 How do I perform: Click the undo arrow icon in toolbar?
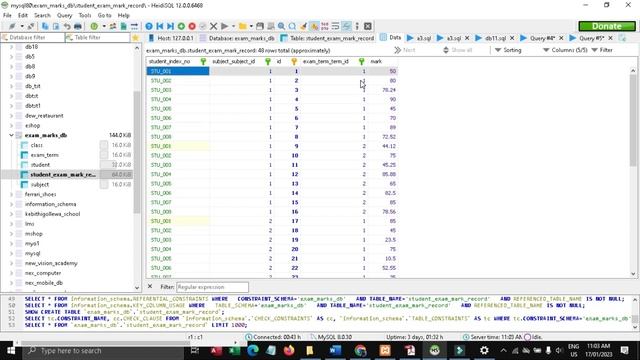pyautogui.click(x=67, y=26)
